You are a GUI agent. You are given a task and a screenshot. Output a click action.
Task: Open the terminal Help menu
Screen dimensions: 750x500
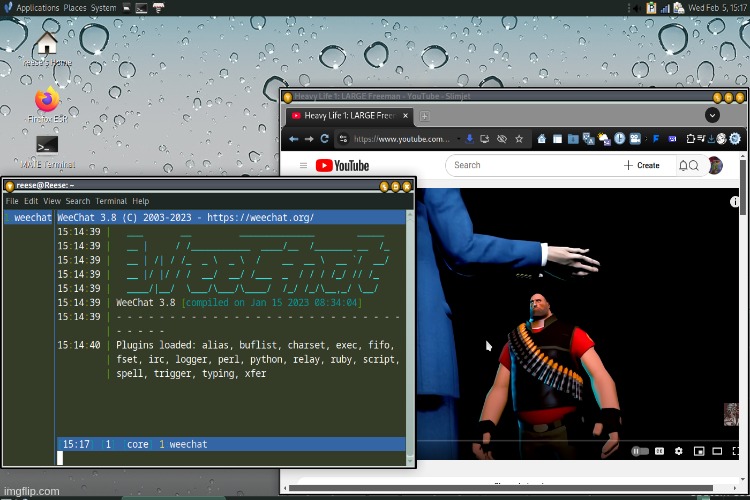(141, 201)
